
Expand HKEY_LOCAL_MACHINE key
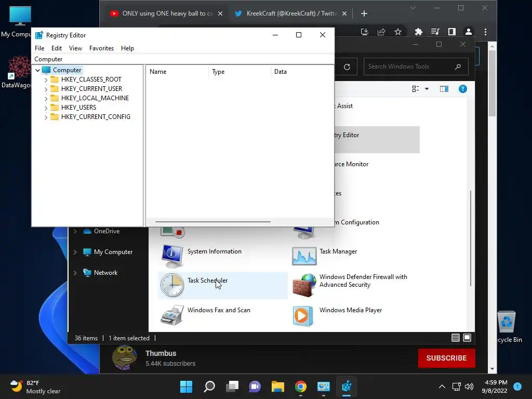tap(46, 98)
